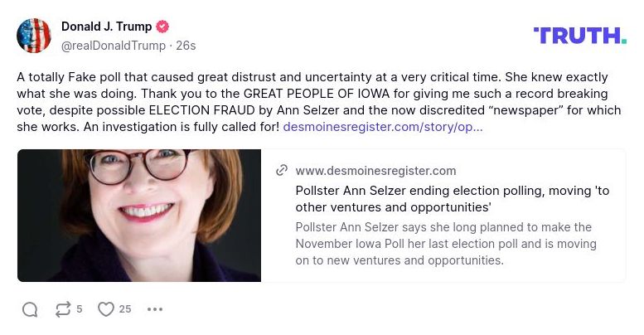Click the chain link icon in preview card
This screenshot has height=335, width=644.
tap(282, 170)
